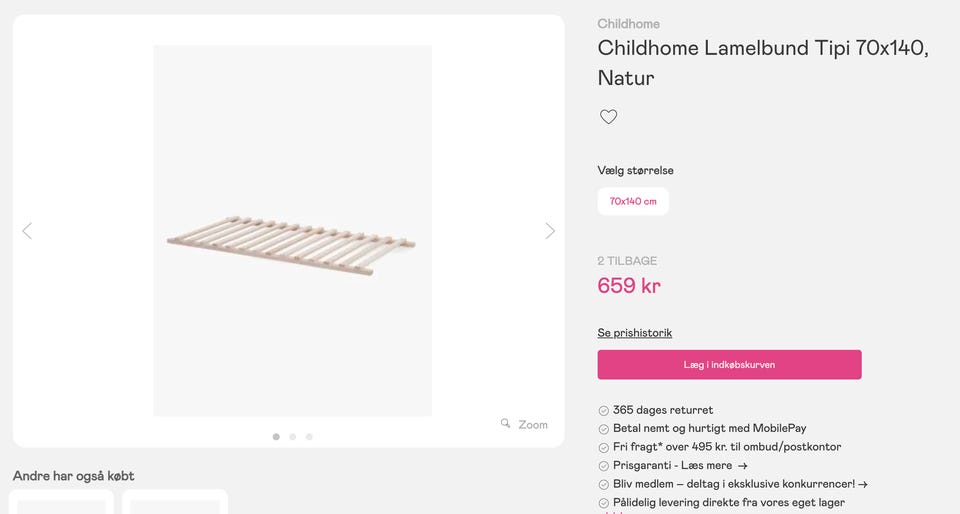Open Prisgaranti - Læs mere link
The image size is (960, 514).
[x=680, y=466]
